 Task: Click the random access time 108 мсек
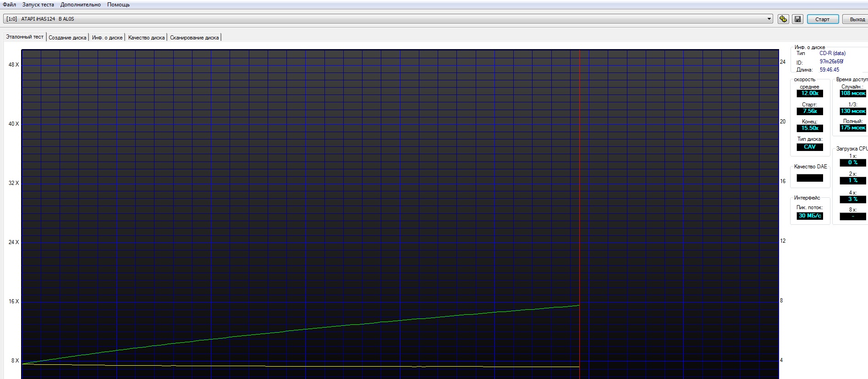tap(853, 93)
